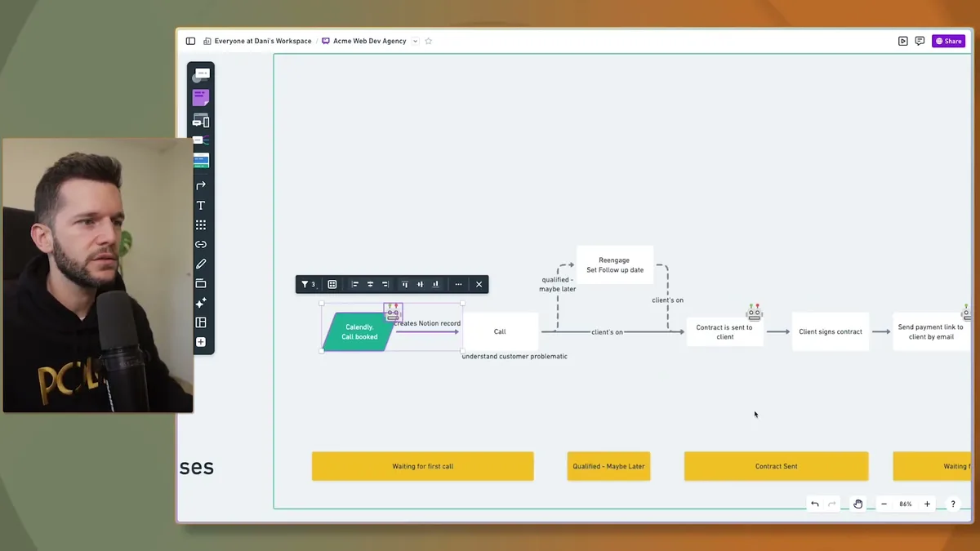This screenshot has width=980, height=551.
Task: Click the Undo button at bottom right
Action: pos(814,504)
